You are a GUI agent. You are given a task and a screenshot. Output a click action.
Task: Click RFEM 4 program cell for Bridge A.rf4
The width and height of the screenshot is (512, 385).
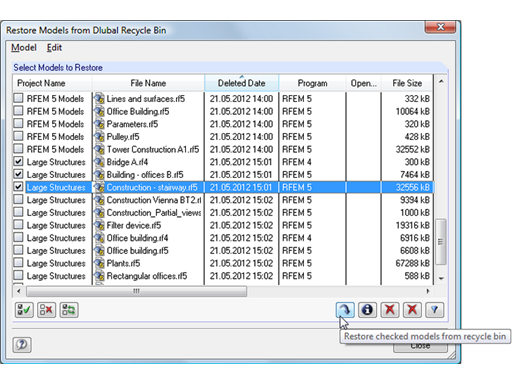[297, 162]
